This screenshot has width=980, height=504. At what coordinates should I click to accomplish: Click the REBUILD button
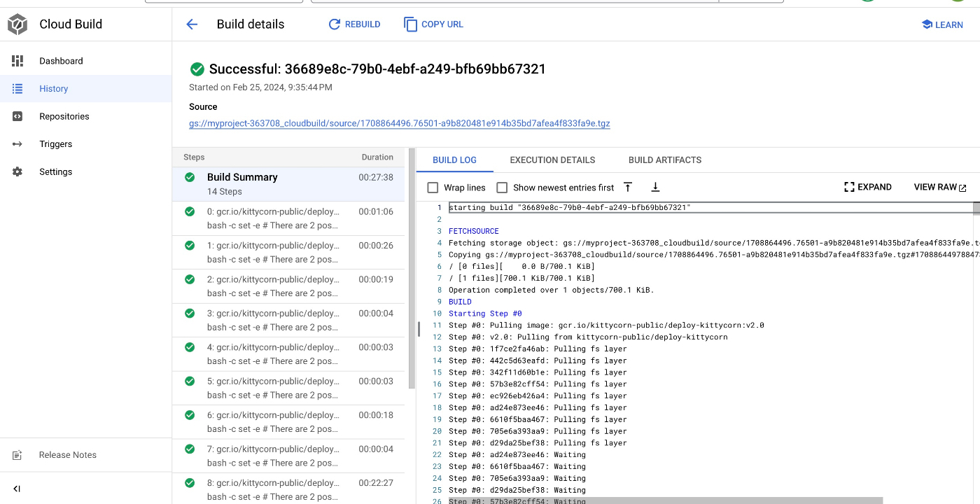pyautogui.click(x=354, y=24)
